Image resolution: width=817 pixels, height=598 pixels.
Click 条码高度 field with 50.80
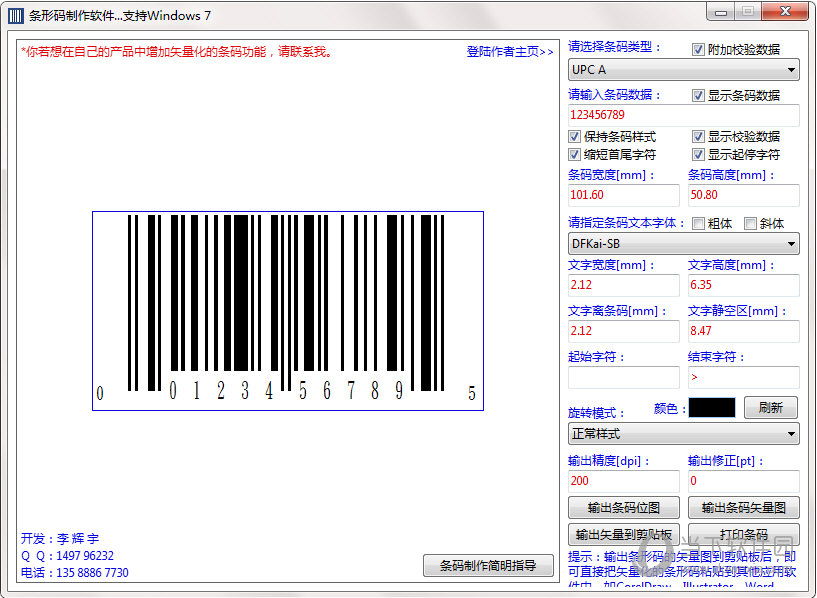[x=744, y=195]
